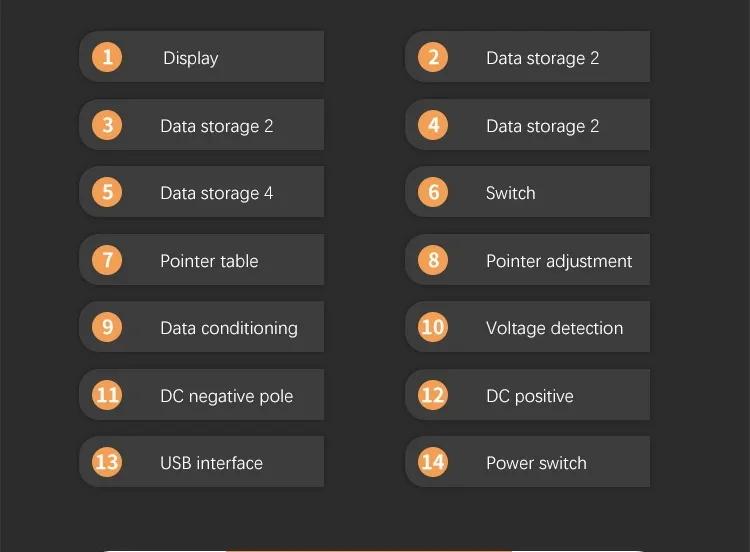Select the number 10 orange badge
This screenshot has height=552, width=750.
click(x=433, y=327)
